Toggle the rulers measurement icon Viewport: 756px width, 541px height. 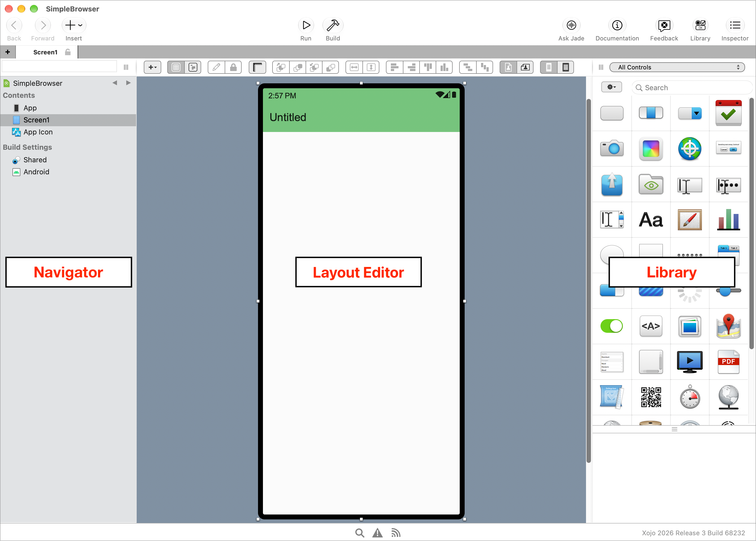coord(257,67)
